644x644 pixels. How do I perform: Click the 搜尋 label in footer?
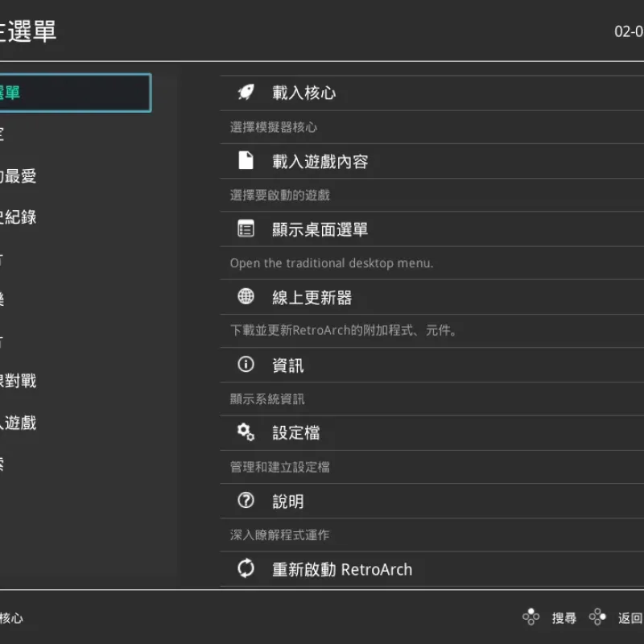pyautogui.click(x=564, y=617)
